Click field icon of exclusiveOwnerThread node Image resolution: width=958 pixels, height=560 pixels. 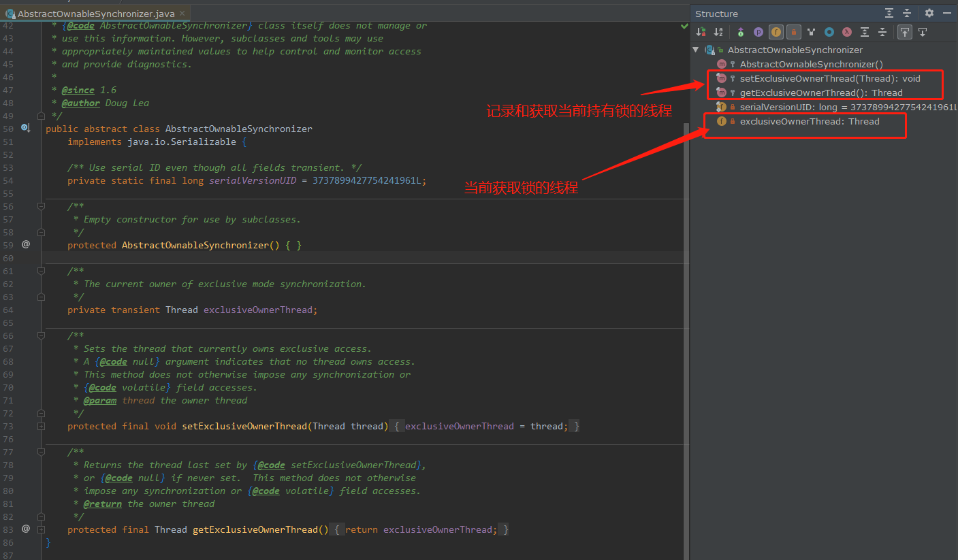(722, 121)
